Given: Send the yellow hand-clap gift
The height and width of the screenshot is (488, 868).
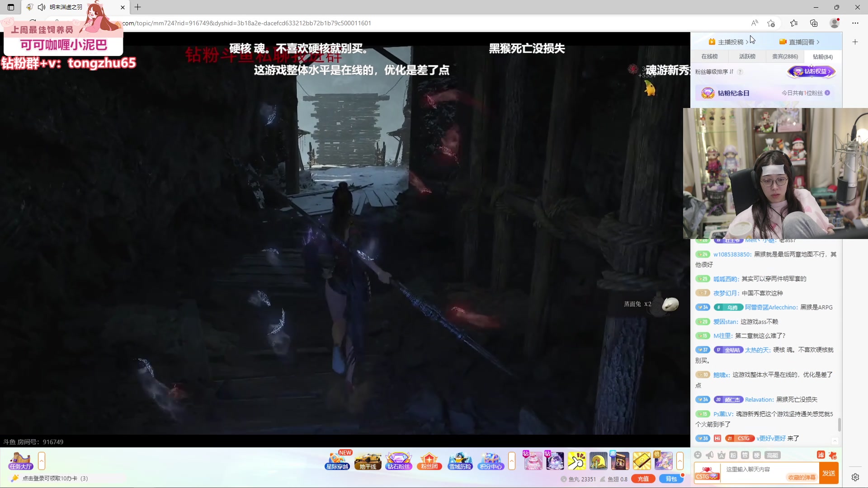Looking at the screenshot, I should pyautogui.click(x=576, y=461).
